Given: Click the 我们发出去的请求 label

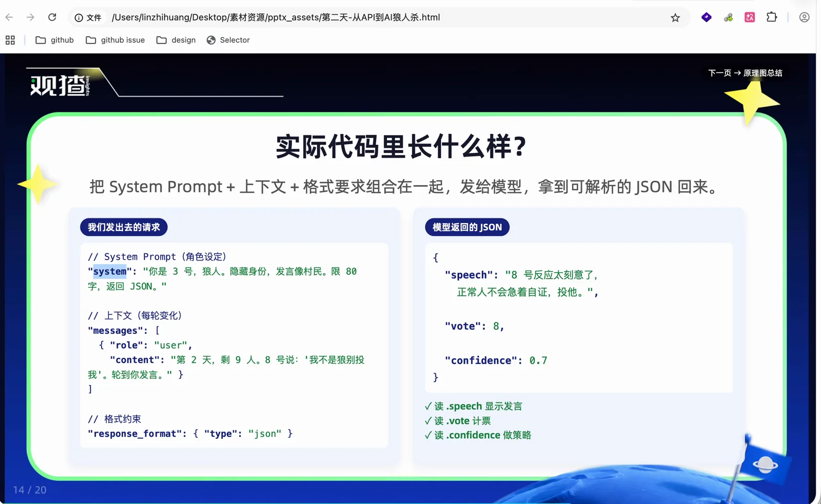Looking at the screenshot, I should click(x=124, y=227).
